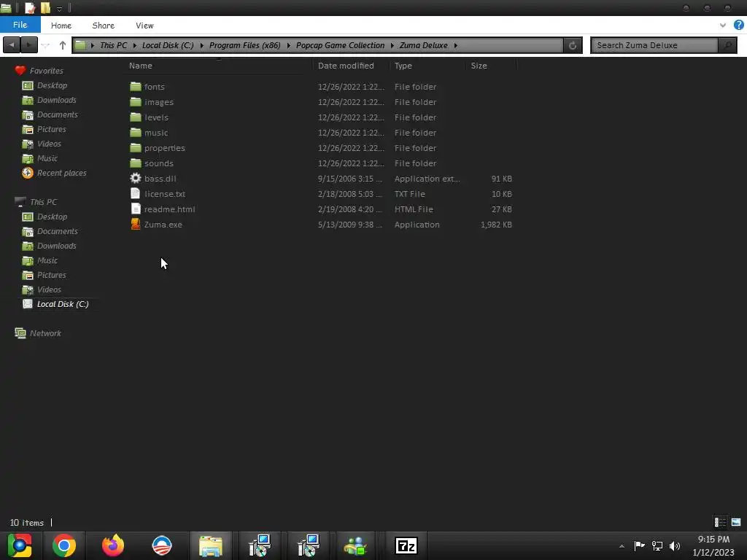The width and height of the screenshot is (747, 560).
Task: Open the Help question mark icon
Action: click(x=738, y=26)
